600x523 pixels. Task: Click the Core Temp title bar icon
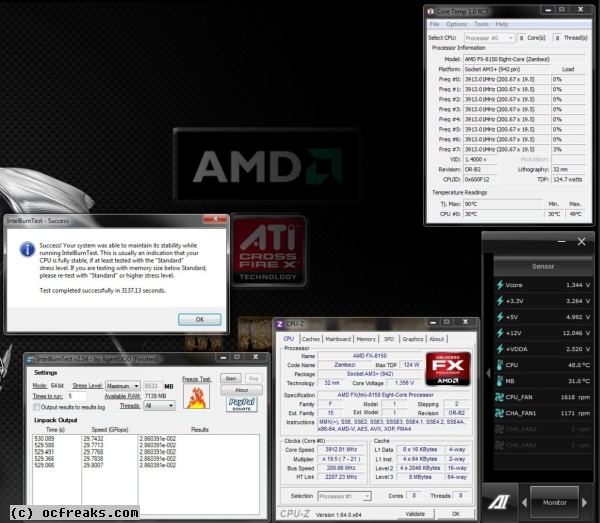(x=431, y=11)
